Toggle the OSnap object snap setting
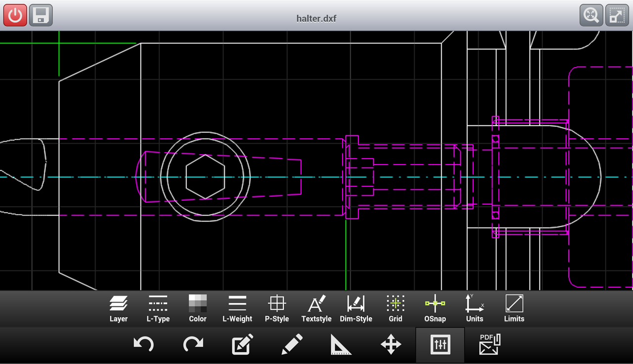This screenshot has height=364, width=633. tap(435, 309)
